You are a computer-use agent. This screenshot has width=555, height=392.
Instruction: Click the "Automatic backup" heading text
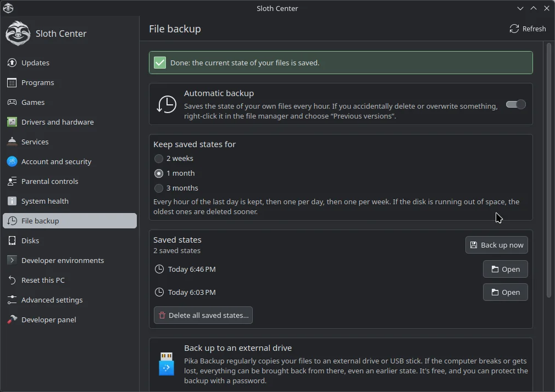click(x=219, y=93)
